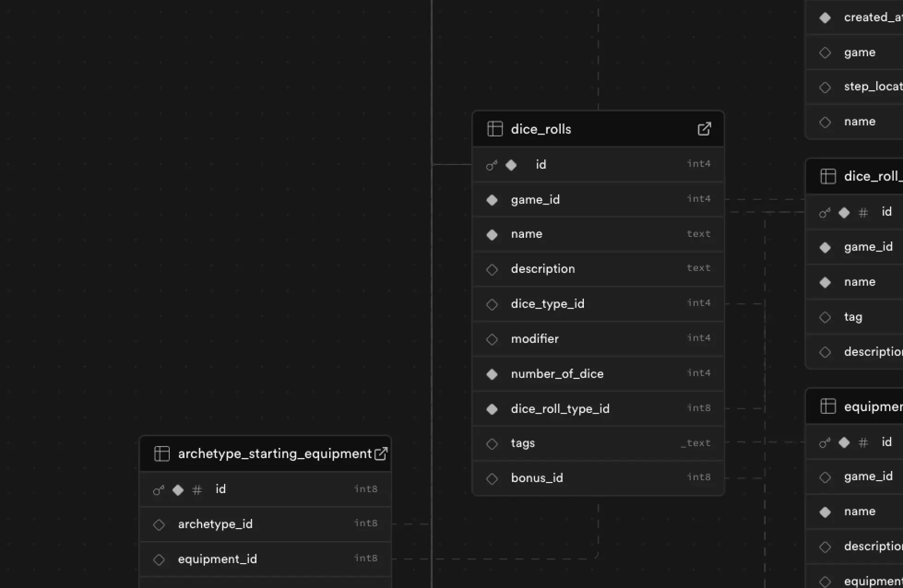Click the dice_roll_type_id column name
903x588 pixels.
(x=560, y=409)
